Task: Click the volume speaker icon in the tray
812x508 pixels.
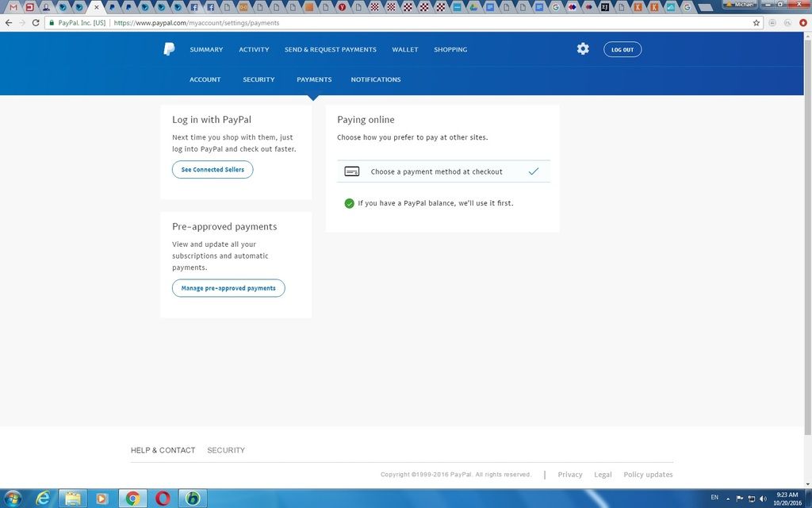Action: [x=763, y=498]
